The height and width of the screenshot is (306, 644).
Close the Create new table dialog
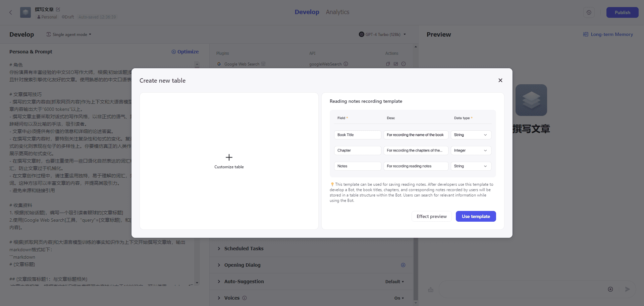500,80
